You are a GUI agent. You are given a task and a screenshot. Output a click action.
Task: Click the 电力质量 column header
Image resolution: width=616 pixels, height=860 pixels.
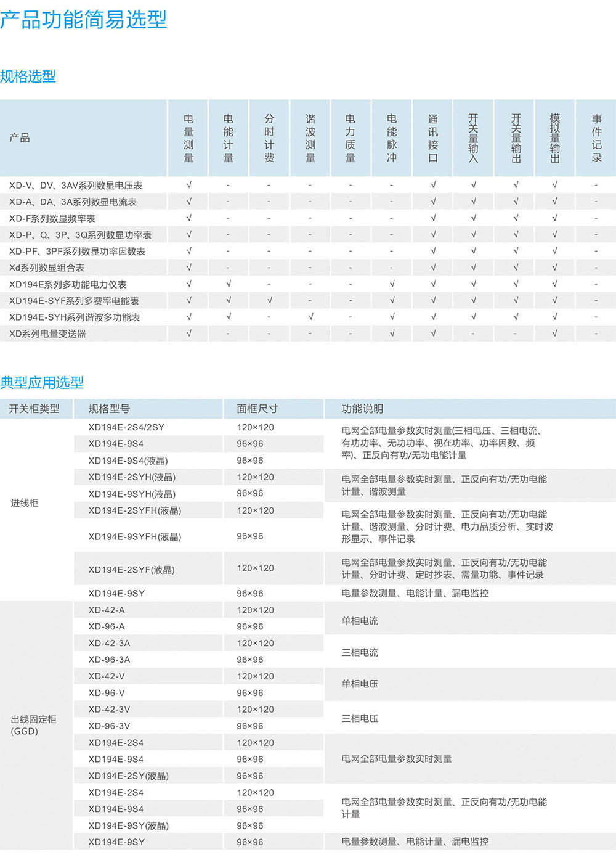[x=351, y=138]
